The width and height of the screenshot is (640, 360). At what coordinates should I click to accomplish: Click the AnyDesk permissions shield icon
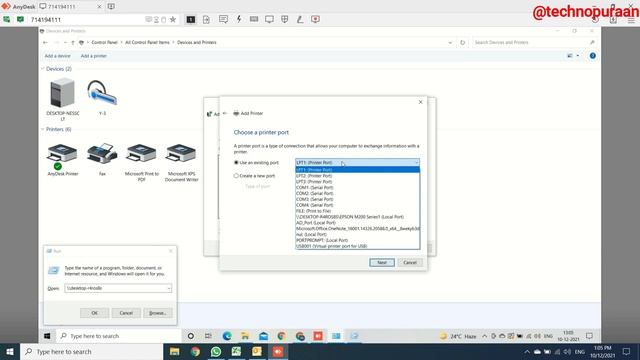(x=284, y=19)
